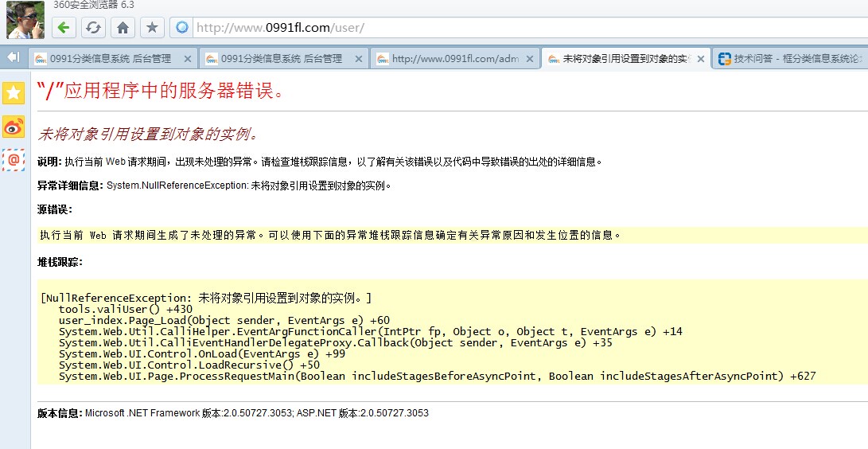
Task: Select the 未将对象引用设置到对象的实例 tab
Action: (x=625, y=59)
